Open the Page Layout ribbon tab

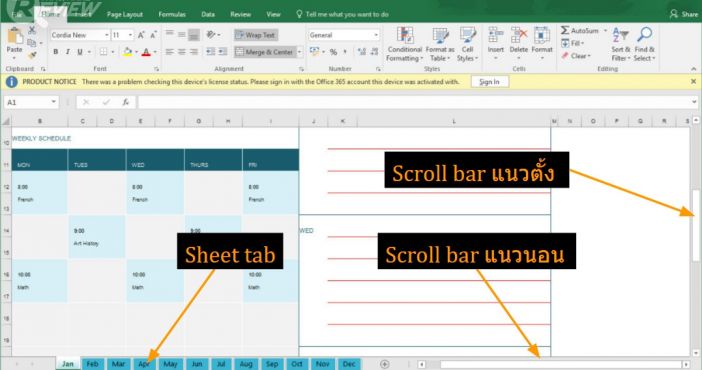125,14
